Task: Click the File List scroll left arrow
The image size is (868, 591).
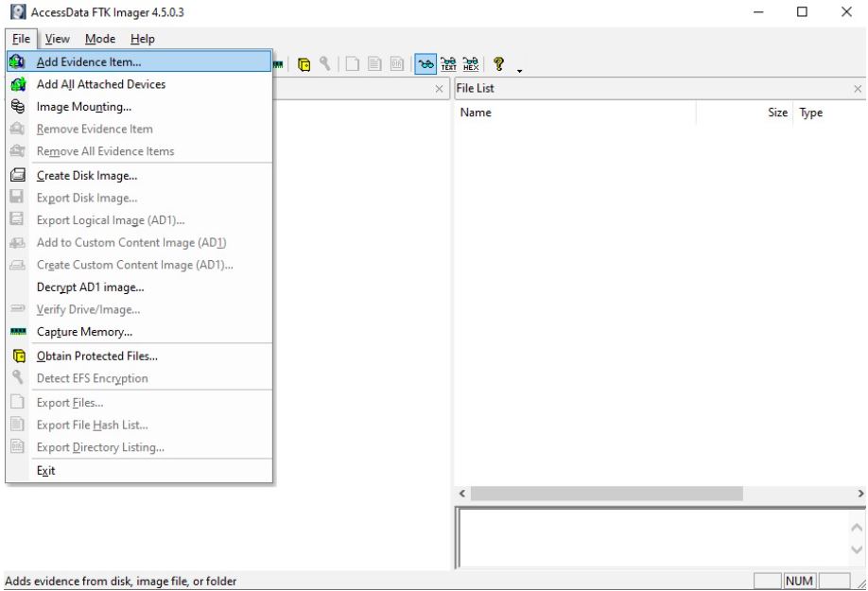Action: [x=462, y=493]
